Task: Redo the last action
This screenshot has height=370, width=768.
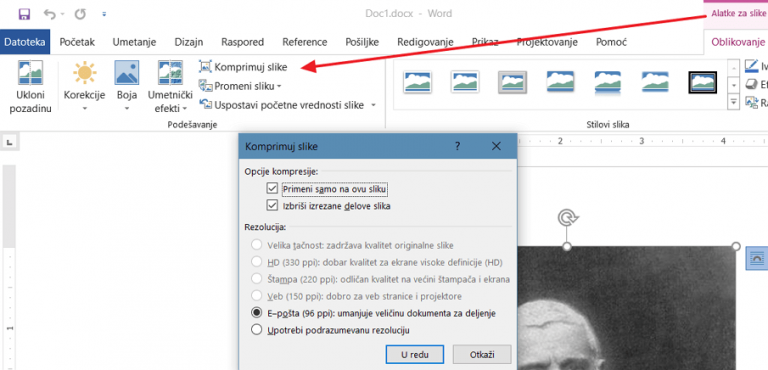Action: (80, 14)
